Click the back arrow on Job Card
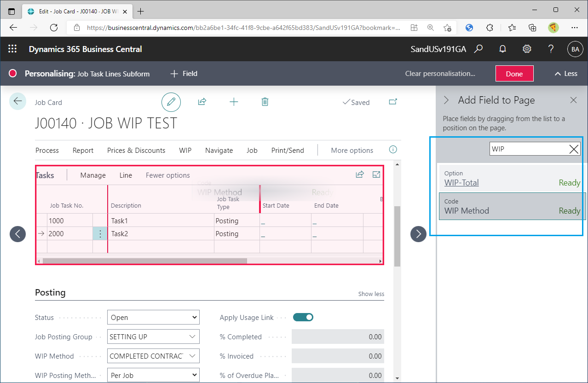588x383 pixels. pos(17,102)
